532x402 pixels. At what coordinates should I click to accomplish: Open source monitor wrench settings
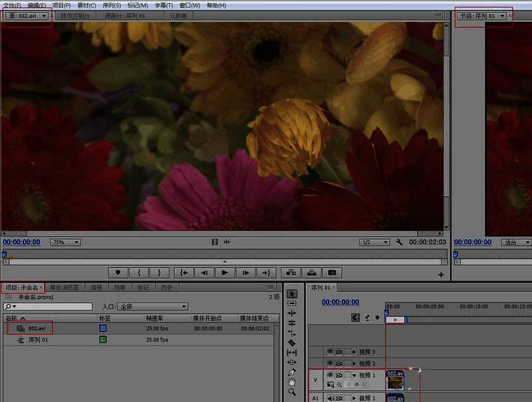[x=399, y=243]
